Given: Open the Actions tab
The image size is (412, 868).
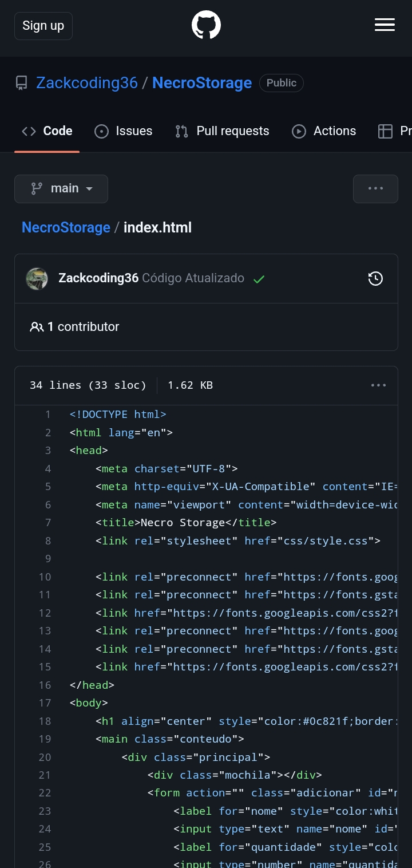Looking at the screenshot, I should point(324,131).
